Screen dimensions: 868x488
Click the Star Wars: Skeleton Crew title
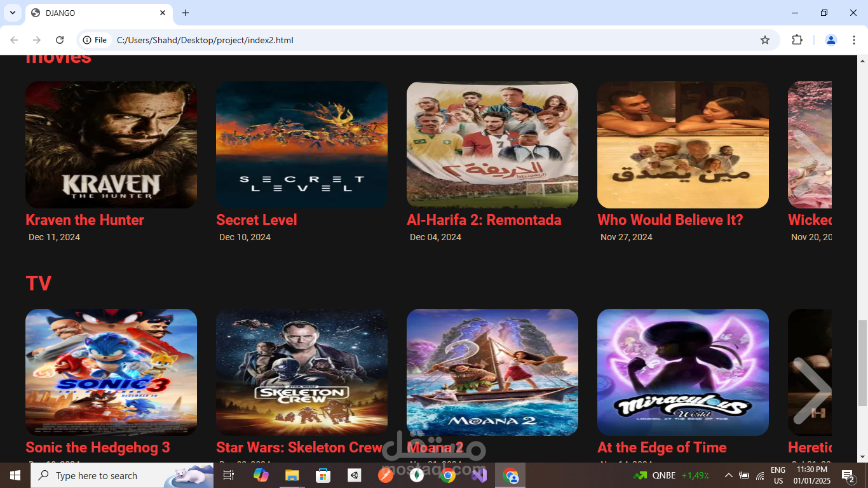coord(299,447)
